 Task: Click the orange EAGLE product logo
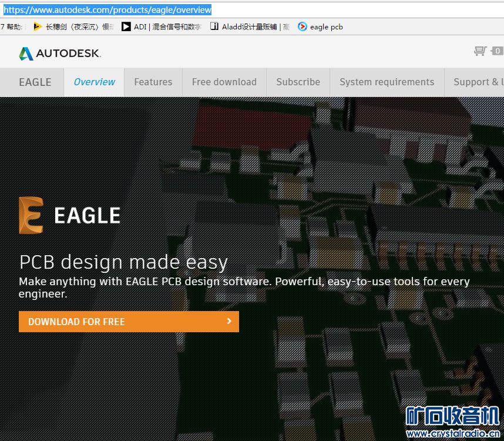coord(31,215)
